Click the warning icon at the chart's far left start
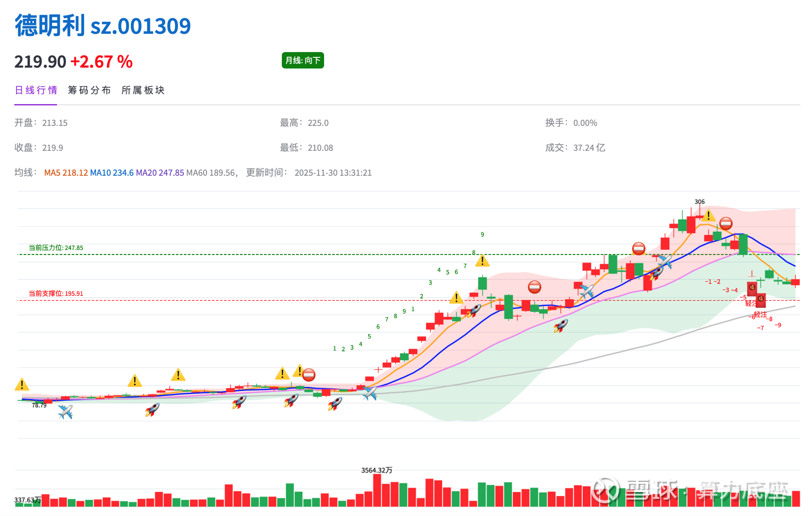The height and width of the screenshot is (516, 812). coord(22,384)
